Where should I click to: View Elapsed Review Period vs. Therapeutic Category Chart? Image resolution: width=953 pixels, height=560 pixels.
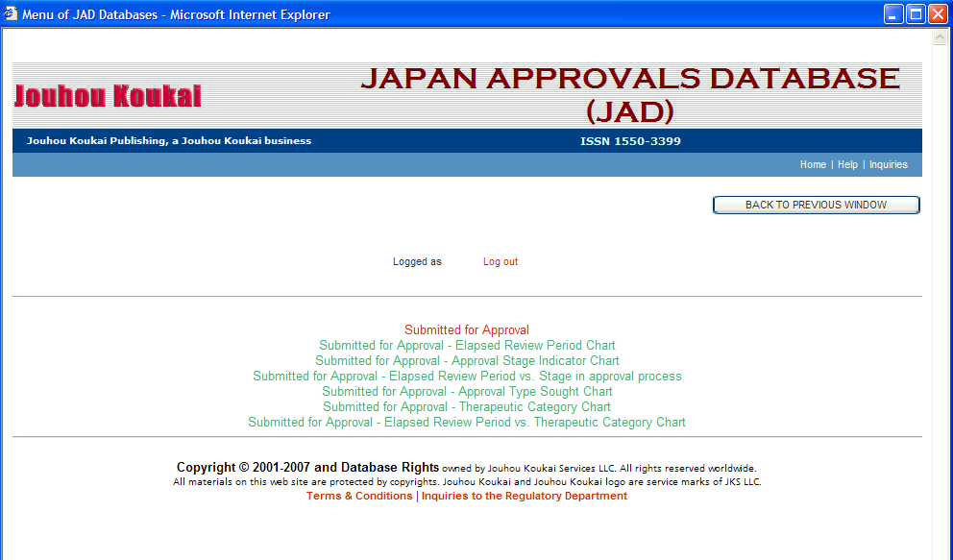[x=467, y=422]
